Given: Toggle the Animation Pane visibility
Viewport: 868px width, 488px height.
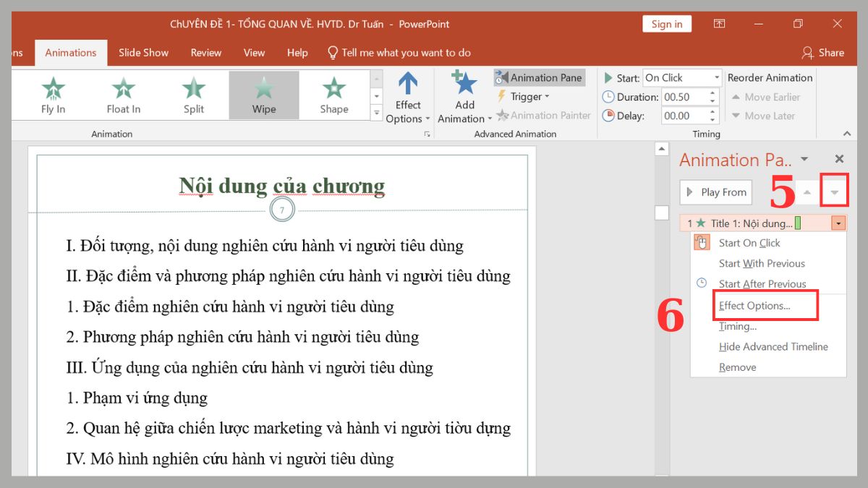Looking at the screenshot, I should [540, 77].
